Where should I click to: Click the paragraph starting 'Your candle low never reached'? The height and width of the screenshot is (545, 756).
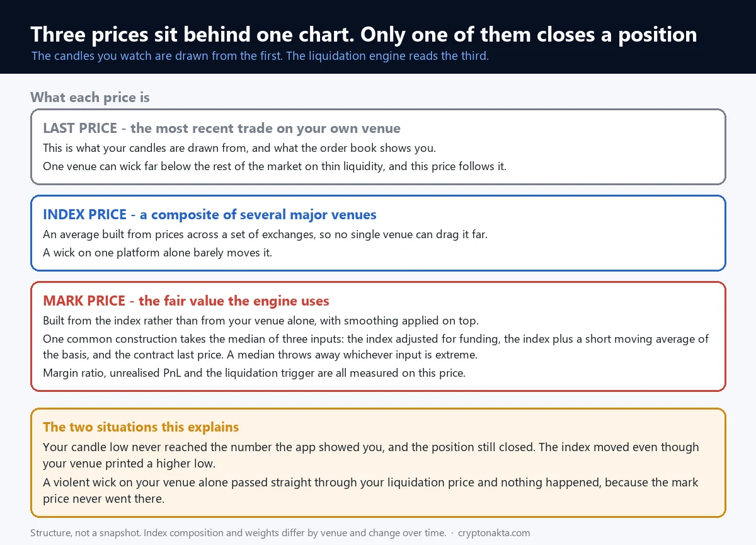[x=371, y=455]
